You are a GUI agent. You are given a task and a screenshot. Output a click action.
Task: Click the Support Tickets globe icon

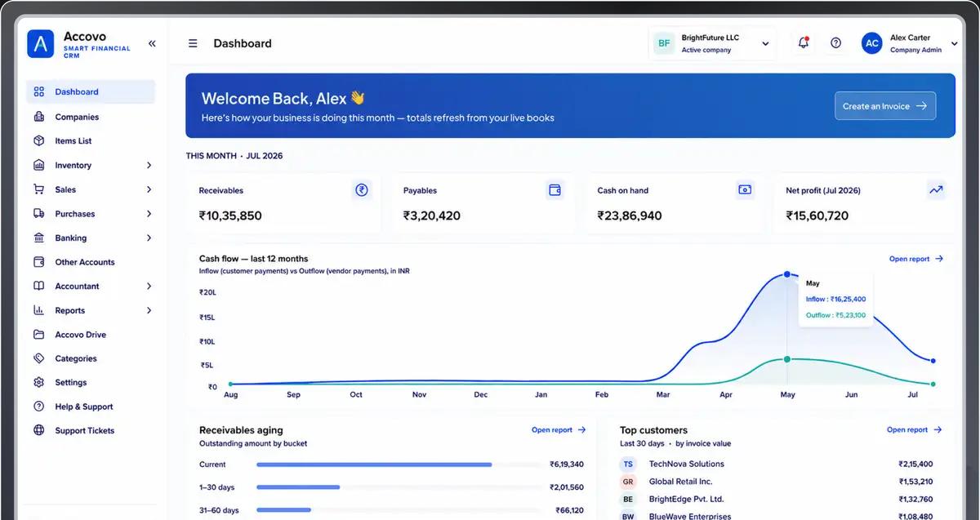click(x=38, y=430)
